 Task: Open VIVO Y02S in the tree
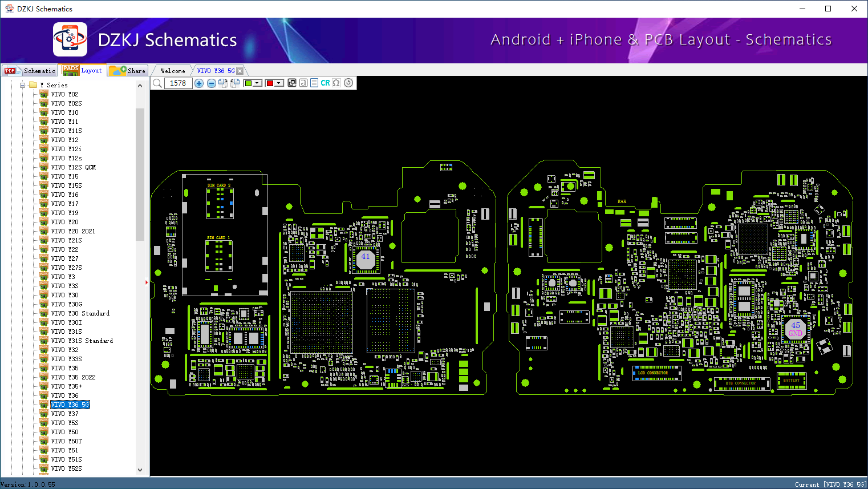(x=66, y=103)
